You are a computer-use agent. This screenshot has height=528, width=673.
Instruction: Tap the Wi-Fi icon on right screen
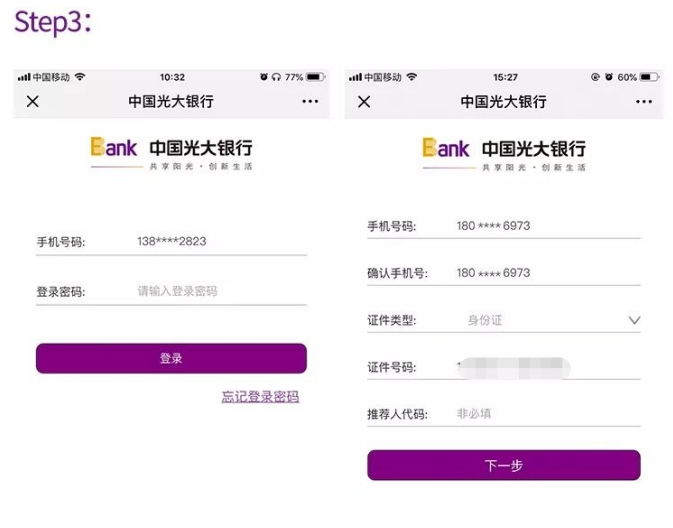pos(412,77)
